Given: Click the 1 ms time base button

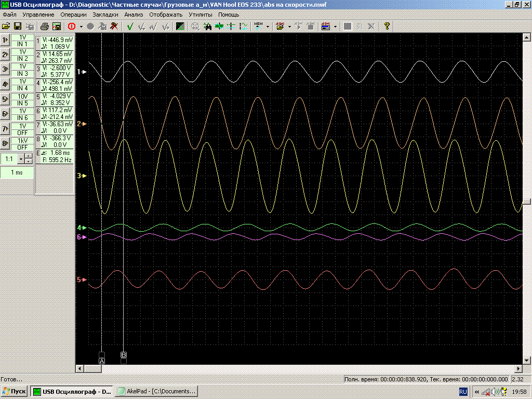Looking at the screenshot, I should point(17,172).
